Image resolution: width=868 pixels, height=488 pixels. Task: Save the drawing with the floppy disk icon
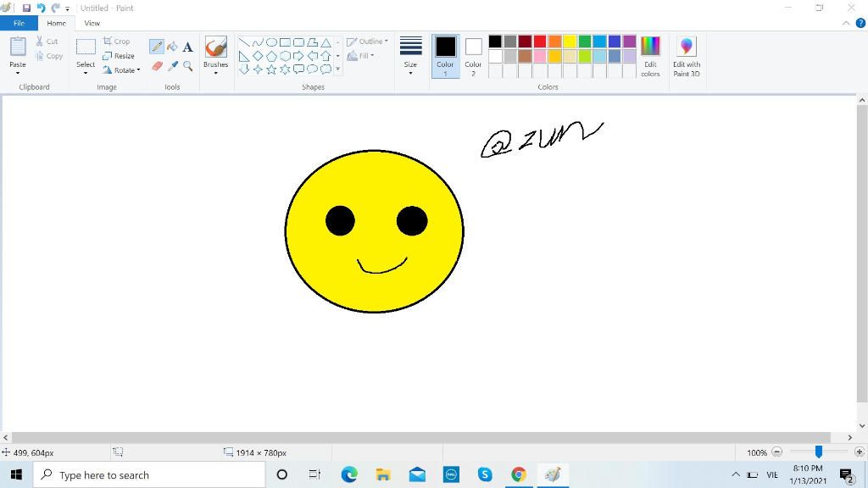pyautogui.click(x=26, y=8)
